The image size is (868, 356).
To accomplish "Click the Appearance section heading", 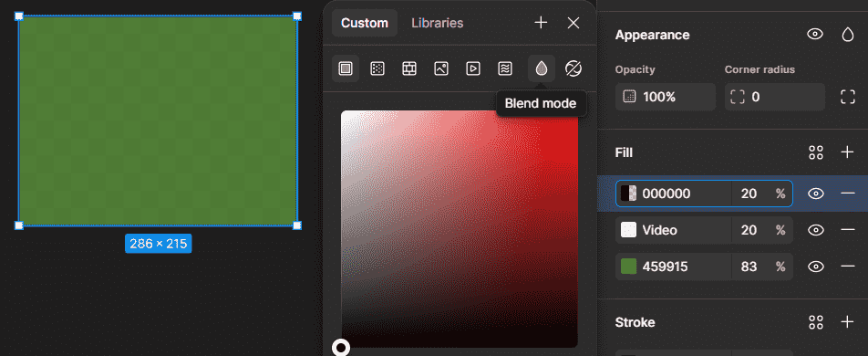I will tap(652, 35).
